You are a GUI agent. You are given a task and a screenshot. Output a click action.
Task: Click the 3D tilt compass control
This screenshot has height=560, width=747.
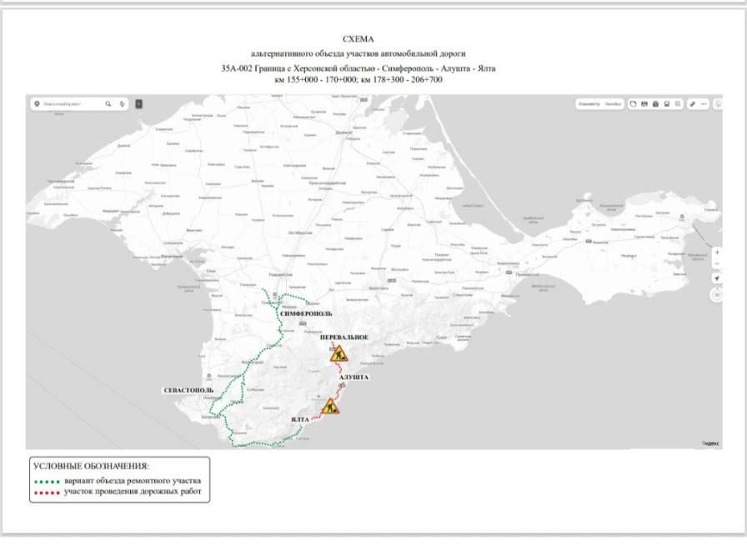[717, 295]
